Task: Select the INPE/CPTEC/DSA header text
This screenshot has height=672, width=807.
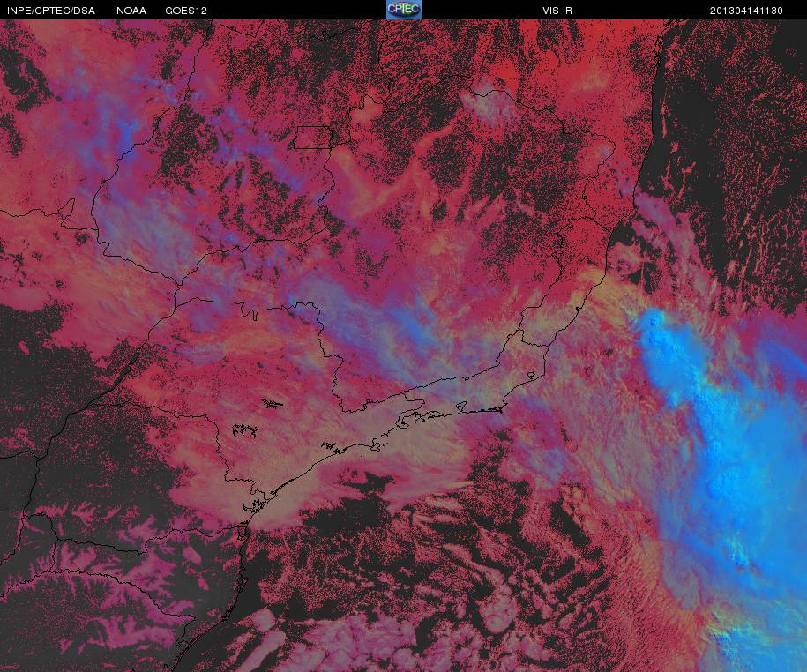Action: tap(51, 11)
